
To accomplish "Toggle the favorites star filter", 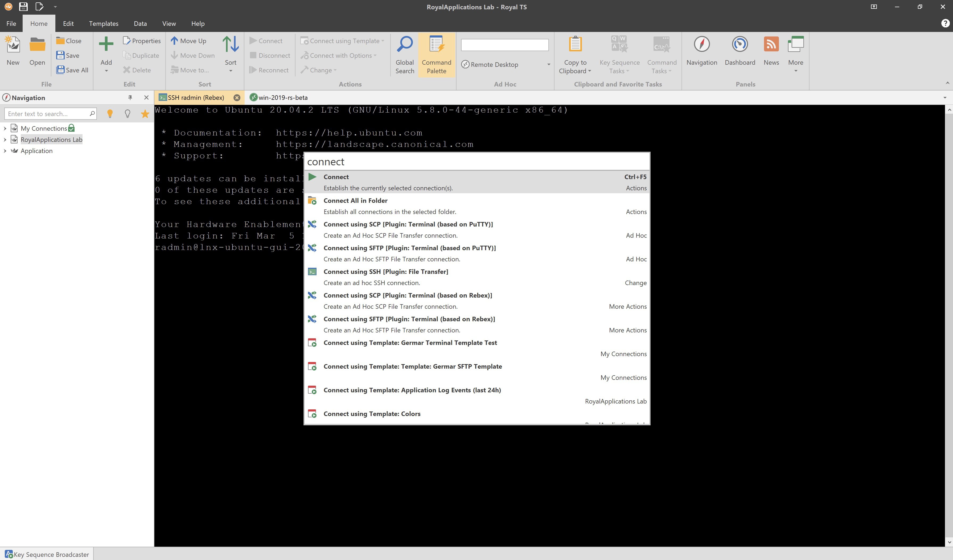I will click(x=145, y=114).
